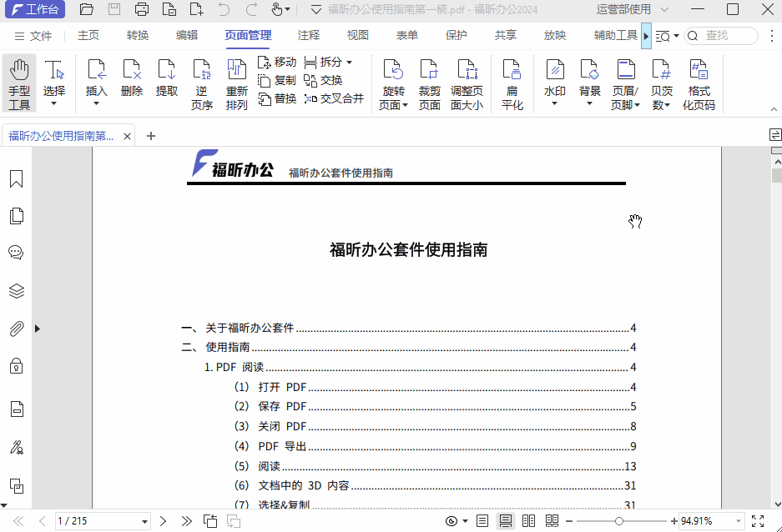
Task: Toggle continuous page scrolling view
Action: [506, 520]
